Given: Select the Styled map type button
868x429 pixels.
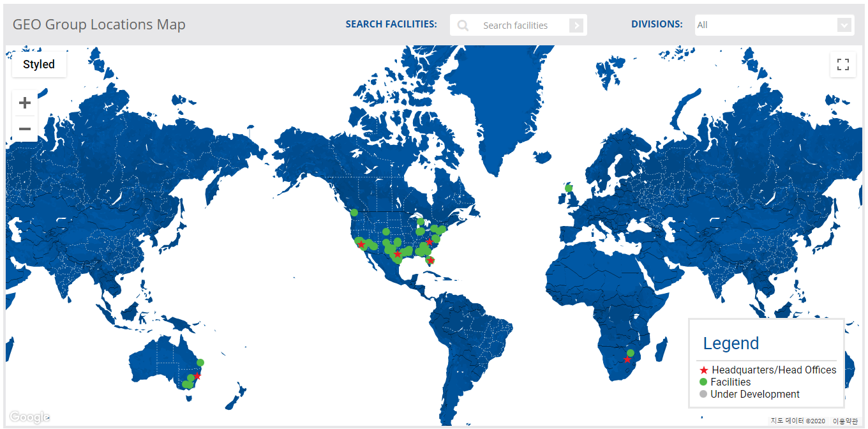Looking at the screenshot, I should pos(39,64).
